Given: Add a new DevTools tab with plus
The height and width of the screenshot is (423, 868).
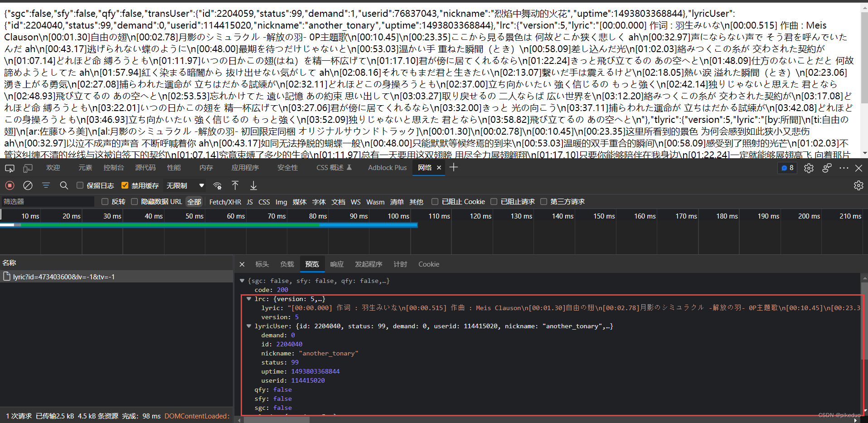Looking at the screenshot, I should click(454, 168).
